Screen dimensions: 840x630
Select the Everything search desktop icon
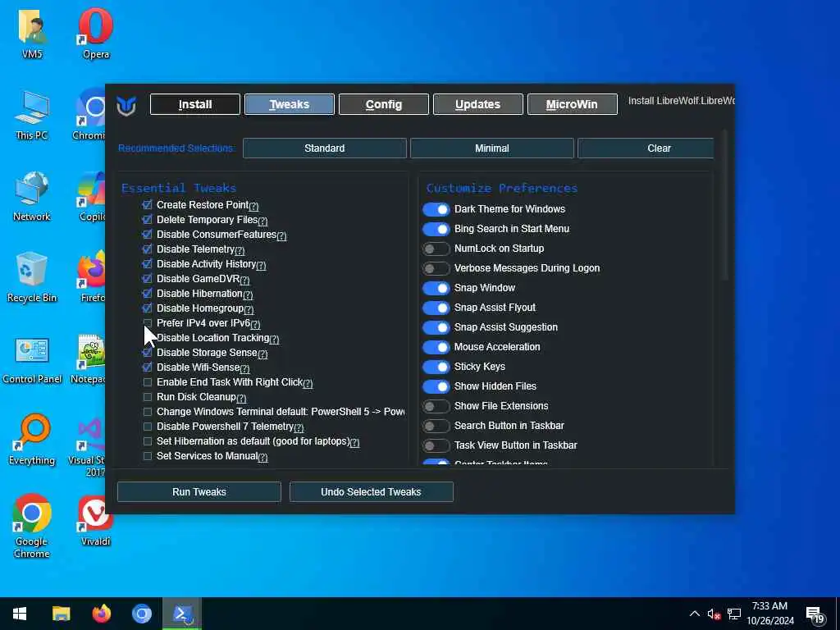(x=32, y=441)
